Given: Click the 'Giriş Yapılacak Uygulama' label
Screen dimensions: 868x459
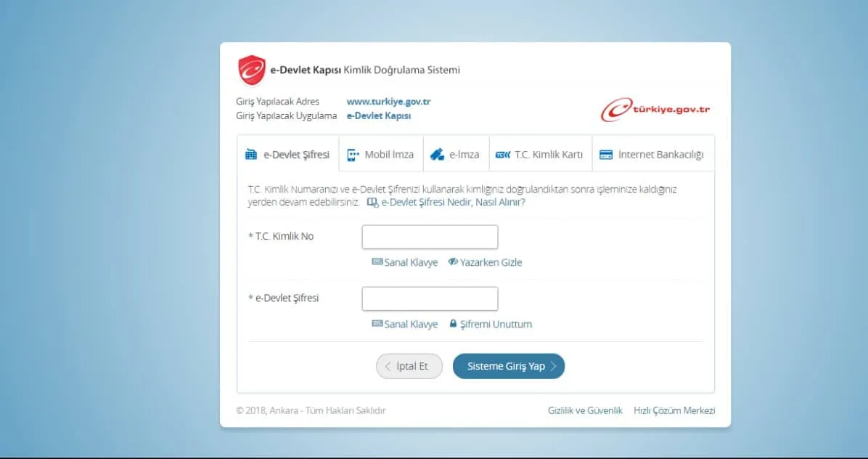Looking at the screenshot, I should pyautogui.click(x=286, y=115).
